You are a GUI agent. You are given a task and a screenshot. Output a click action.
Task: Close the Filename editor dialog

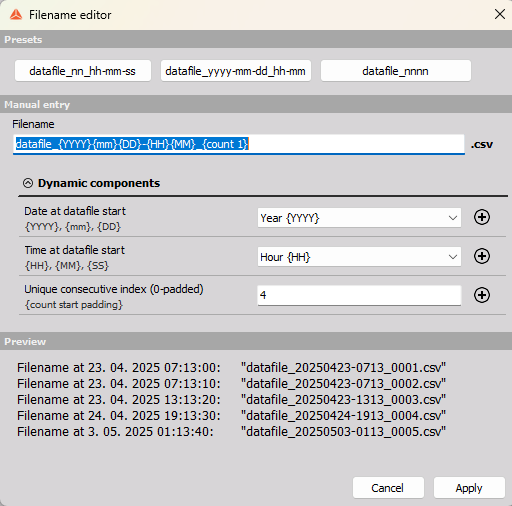click(500, 14)
